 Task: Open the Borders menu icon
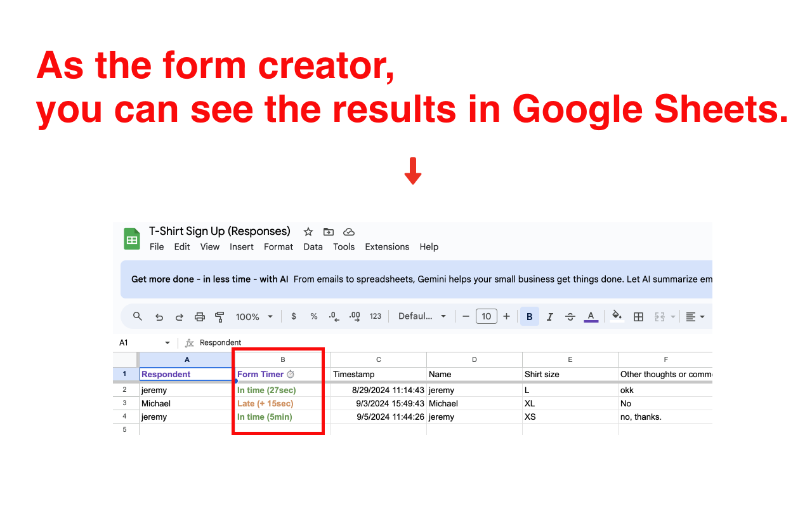[x=638, y=316]
